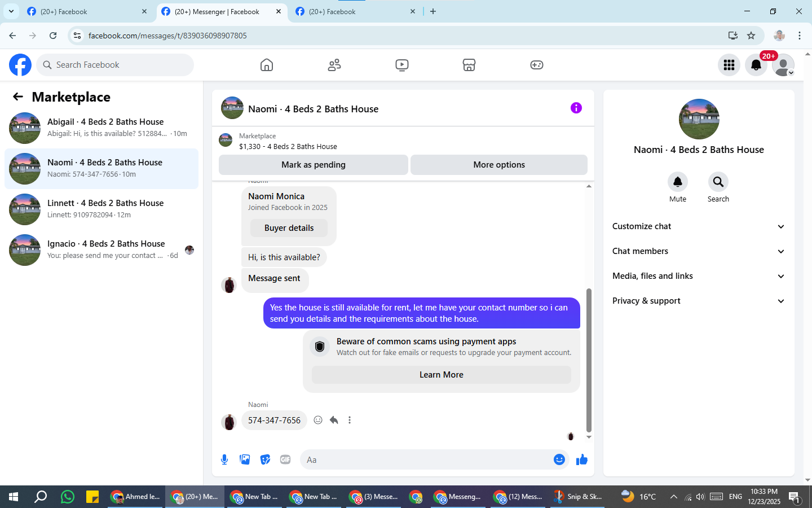View Buyer details for Naomi Monica
812x508 pixels.
289,228
